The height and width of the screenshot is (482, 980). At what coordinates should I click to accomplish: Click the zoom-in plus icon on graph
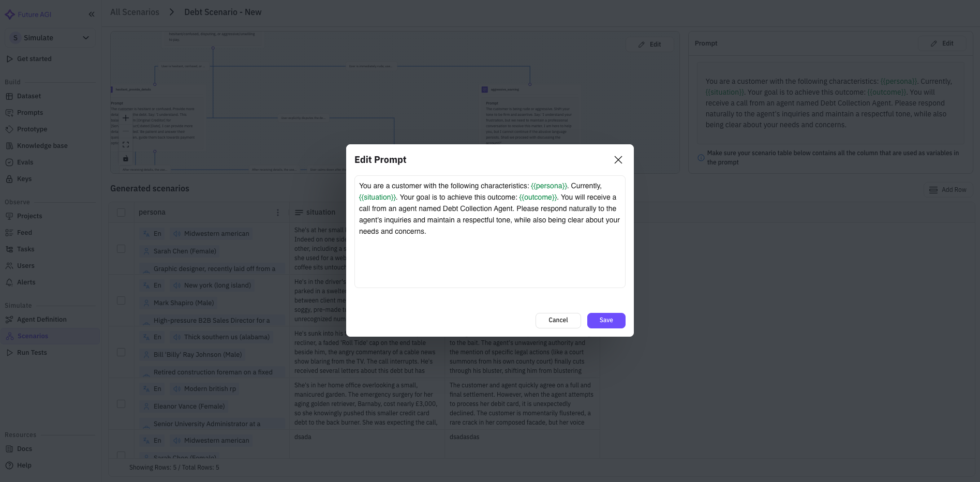click(x=126, y=118)
